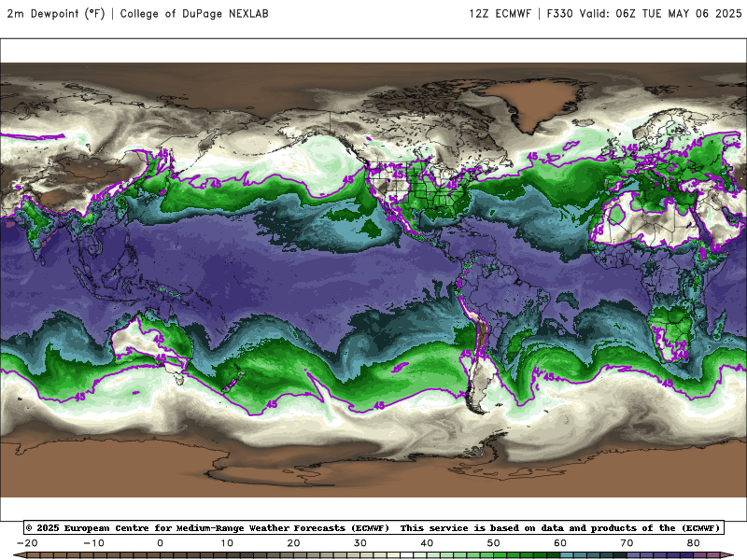Image resolution: width=747 pixels, height=560 pixels.
Task: Click the "70" colorbar scale label
Action: 627,543
